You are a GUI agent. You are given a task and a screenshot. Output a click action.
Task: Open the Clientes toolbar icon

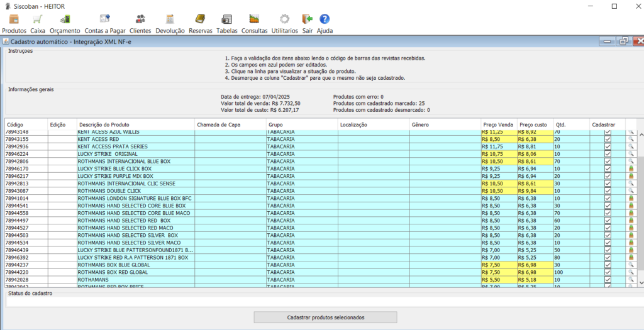click(140, 19)
